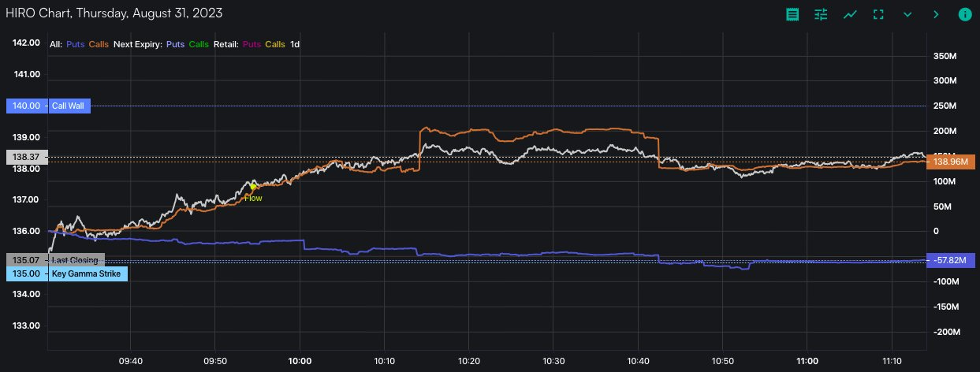Click the yellow Flow marker dot

click(253, 187)
